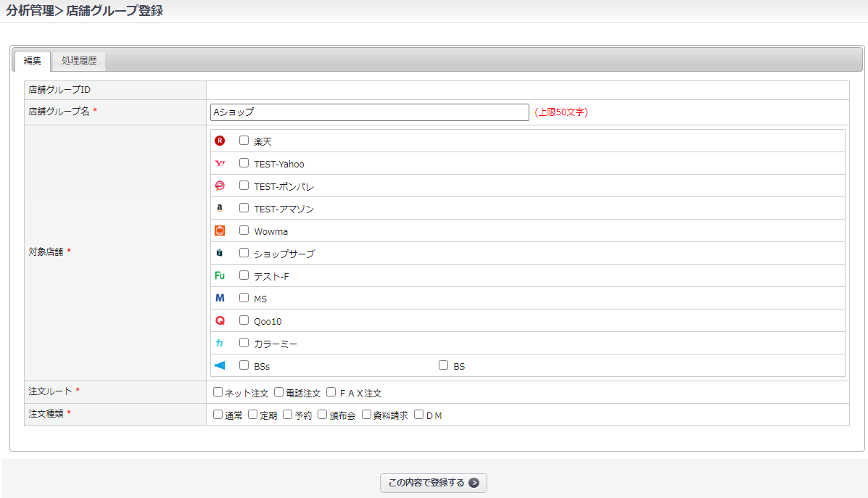Click the TEST-ポンパレ store icon

tap(220, 186)
